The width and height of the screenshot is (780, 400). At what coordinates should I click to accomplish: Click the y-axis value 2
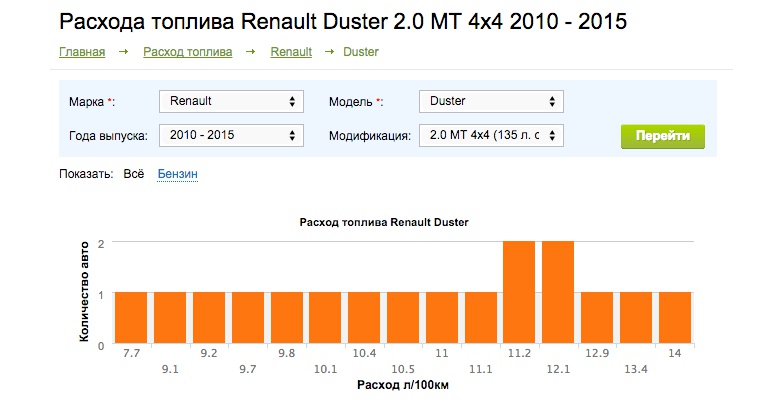[x=101, y=244]
